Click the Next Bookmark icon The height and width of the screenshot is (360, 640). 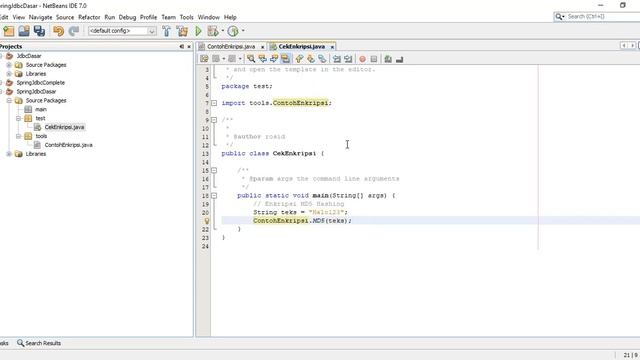click(311, 59)
